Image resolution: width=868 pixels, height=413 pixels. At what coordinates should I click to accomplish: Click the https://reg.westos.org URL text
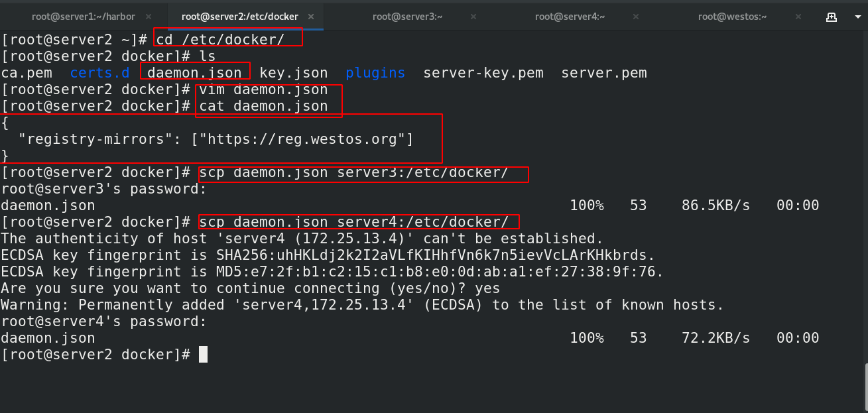click(x=306, y=139)
